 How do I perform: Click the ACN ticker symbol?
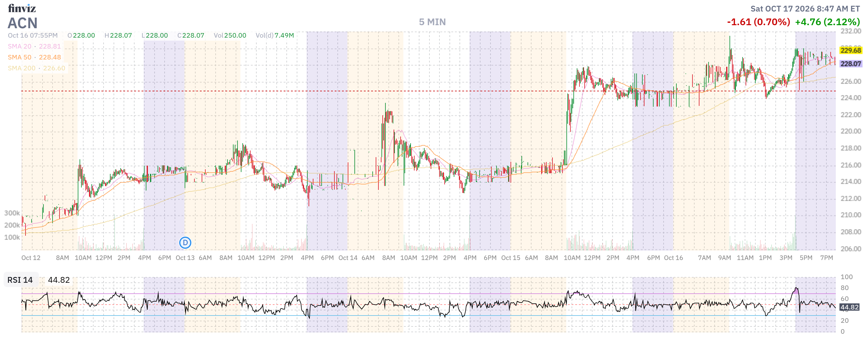coord(22,23)
